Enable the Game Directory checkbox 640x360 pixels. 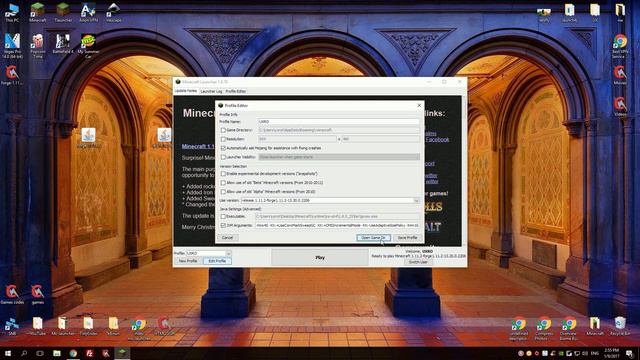(223, 130)
